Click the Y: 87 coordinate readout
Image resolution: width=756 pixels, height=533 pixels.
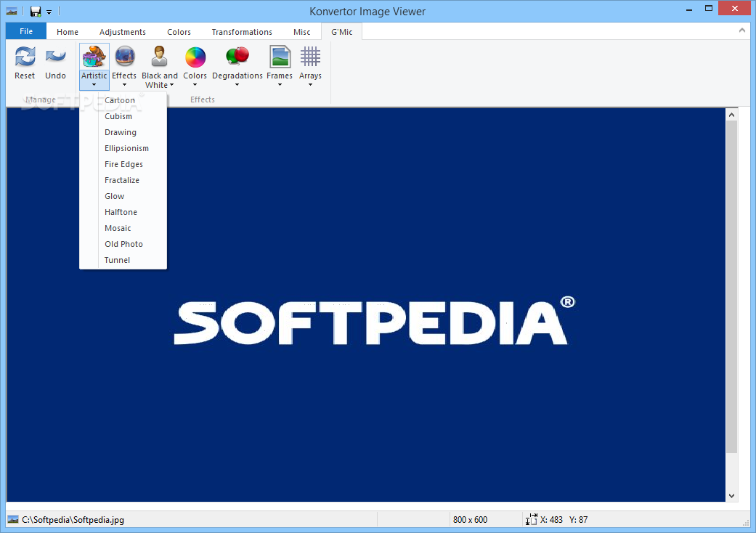pos(579,519)
